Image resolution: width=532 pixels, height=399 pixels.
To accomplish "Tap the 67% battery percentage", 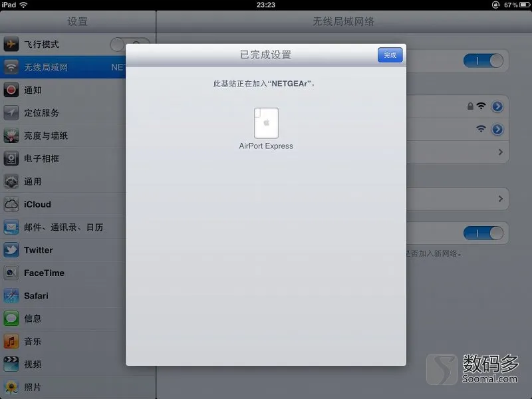I will (x=511, y=5).
